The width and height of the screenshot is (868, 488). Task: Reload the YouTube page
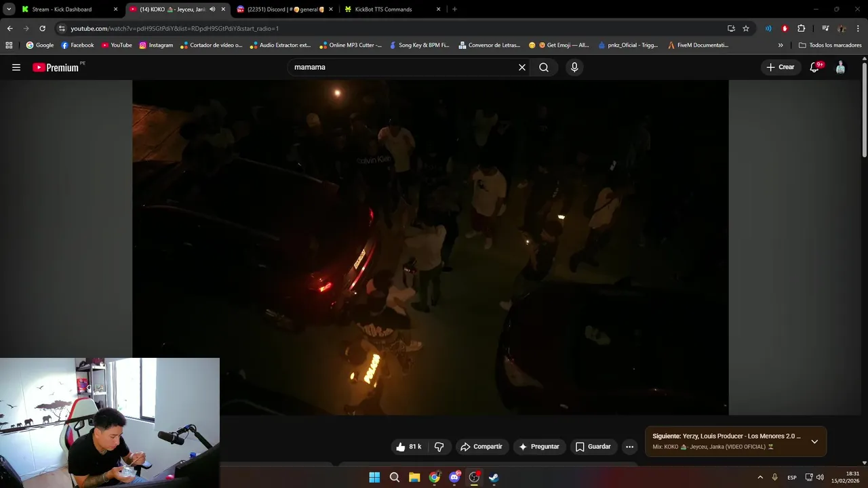42,28
